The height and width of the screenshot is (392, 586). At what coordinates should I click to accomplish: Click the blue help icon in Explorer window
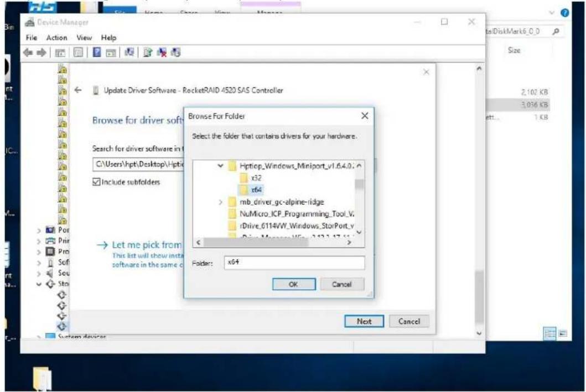click(565, 13)
